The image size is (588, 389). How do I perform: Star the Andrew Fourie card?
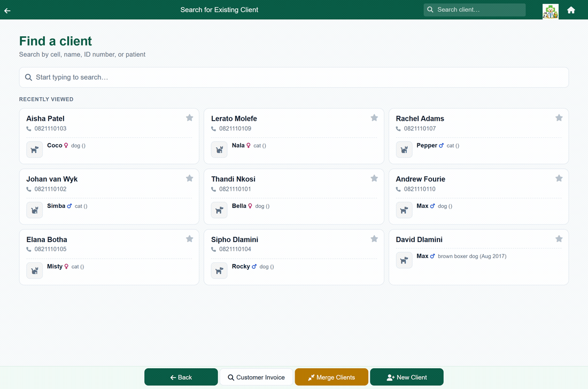coord(559,178)
